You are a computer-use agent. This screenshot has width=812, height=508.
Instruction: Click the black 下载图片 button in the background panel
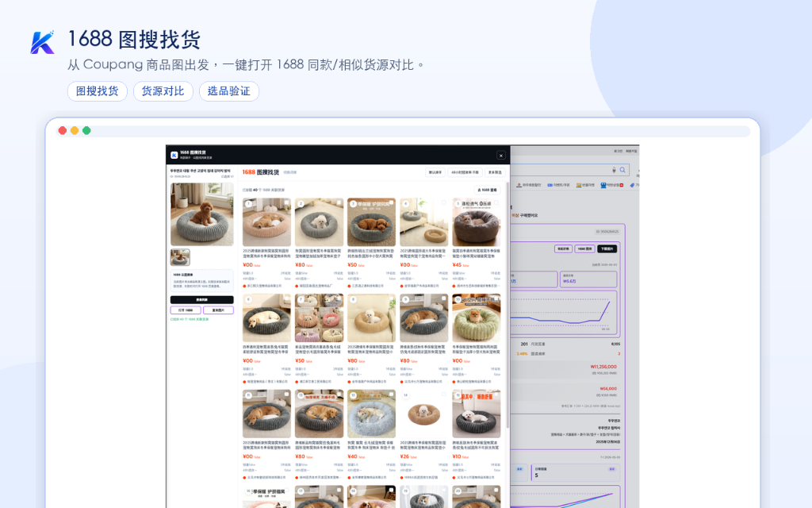pos(607,248)
